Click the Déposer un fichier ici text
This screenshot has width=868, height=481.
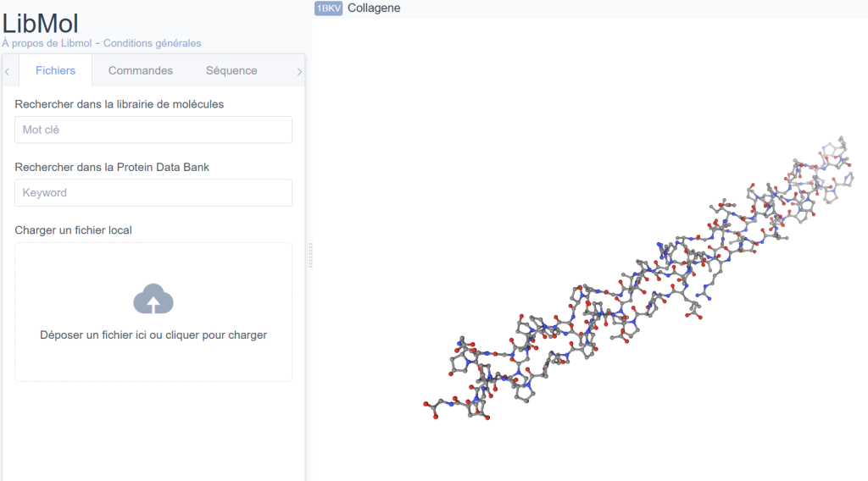click(x=153, y=335)
